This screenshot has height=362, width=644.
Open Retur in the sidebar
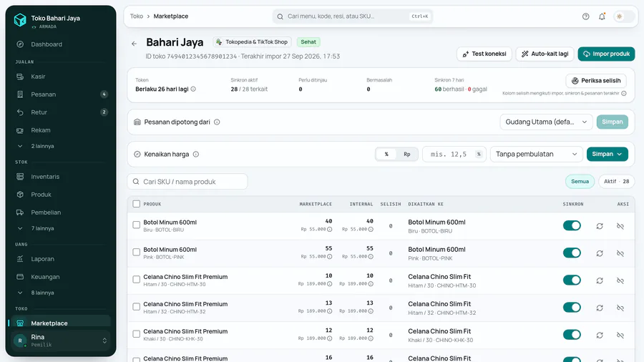(x=61, y=112)
